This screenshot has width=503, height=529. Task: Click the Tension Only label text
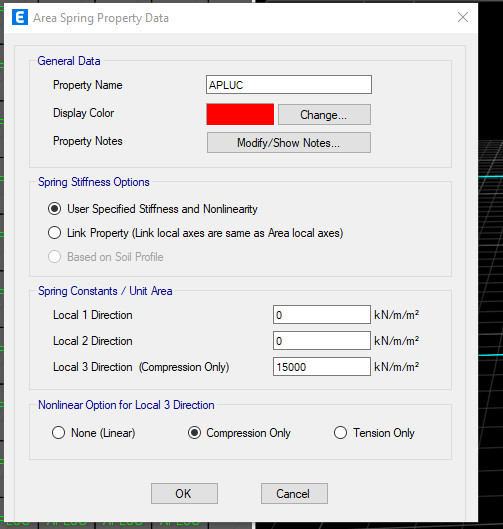[x=384, y=433]
